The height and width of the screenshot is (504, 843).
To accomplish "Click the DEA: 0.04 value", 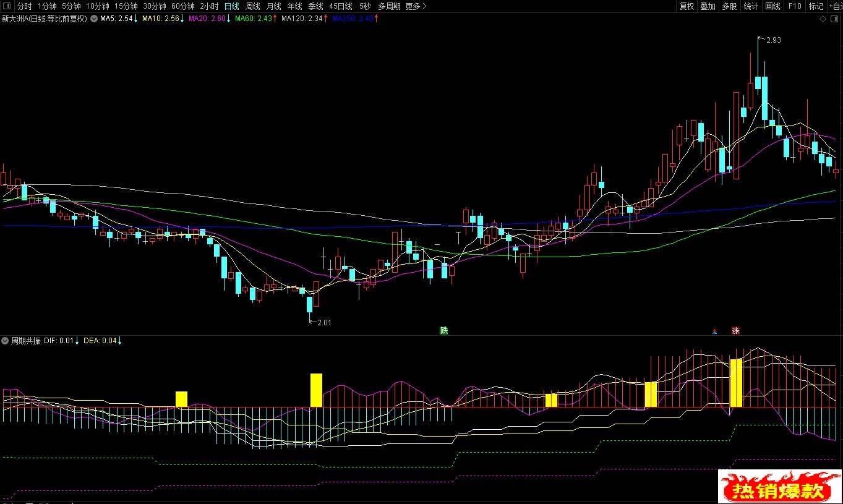I will (x=99, y=341).
